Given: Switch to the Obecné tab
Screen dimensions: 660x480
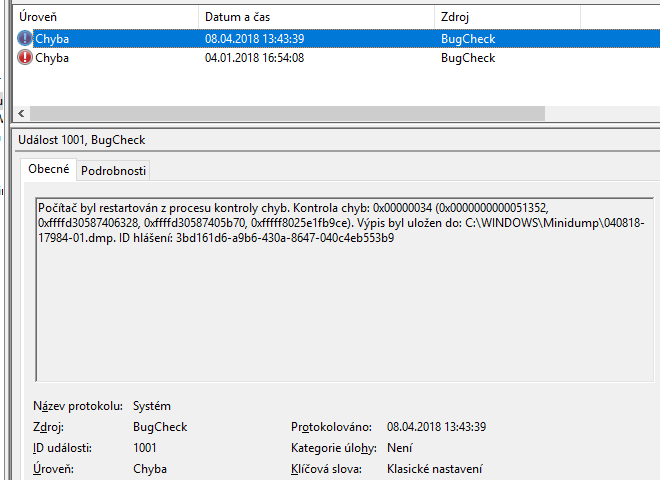Looking at the screenshot, I should pyautogui.click(x=49, y=169).
